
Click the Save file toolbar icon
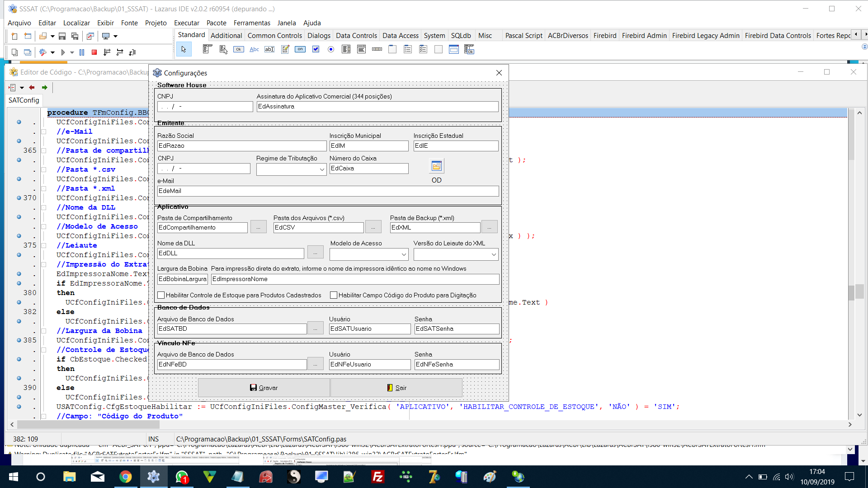(x=62, y=36)
